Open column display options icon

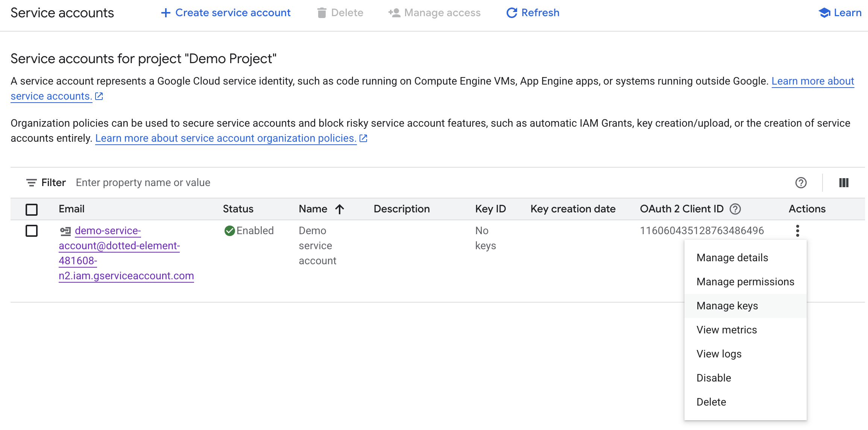pyautogui.click(x=844, y=183)
